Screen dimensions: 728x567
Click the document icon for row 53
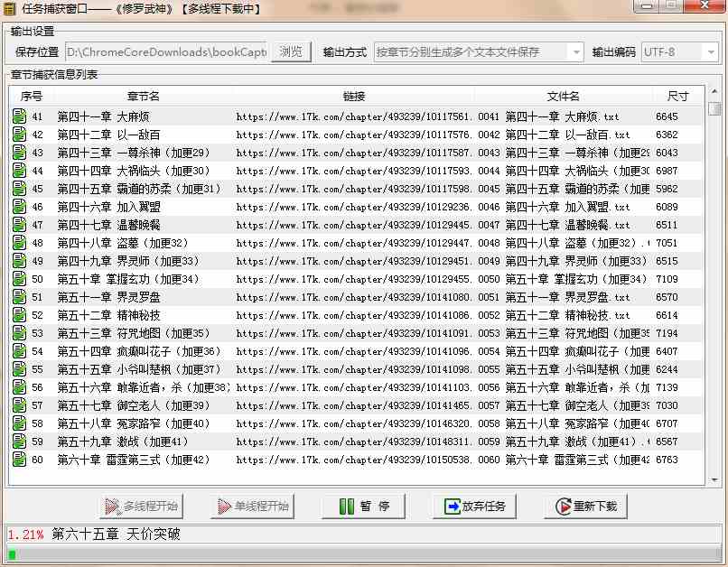point(19,333)
